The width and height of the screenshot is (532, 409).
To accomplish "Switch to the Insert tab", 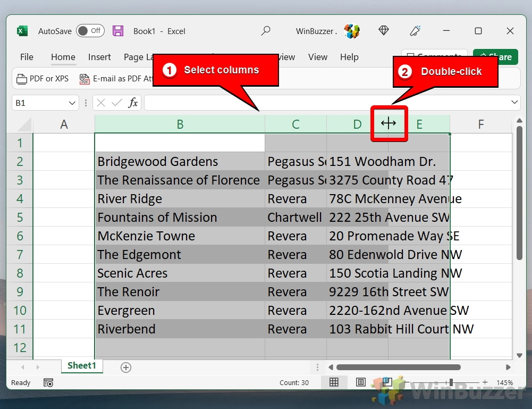I will pos(99,57).
